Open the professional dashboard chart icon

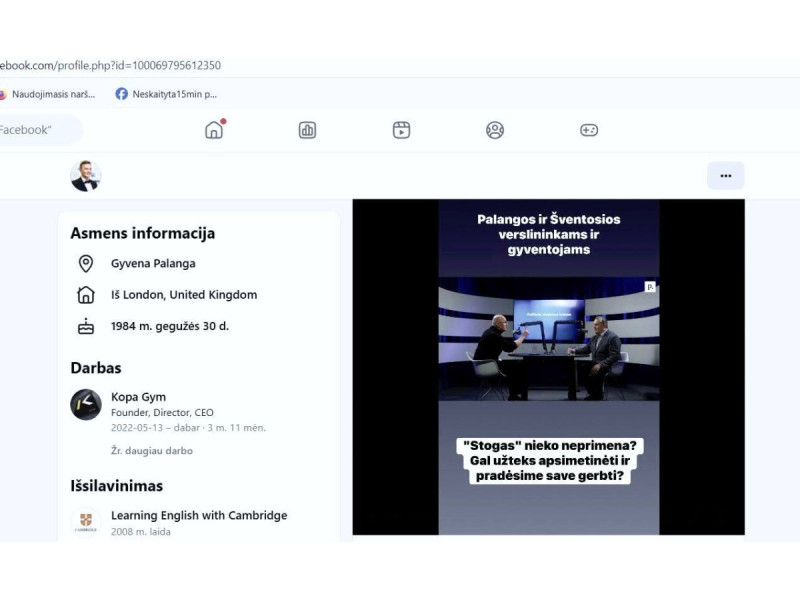[307, 130]
